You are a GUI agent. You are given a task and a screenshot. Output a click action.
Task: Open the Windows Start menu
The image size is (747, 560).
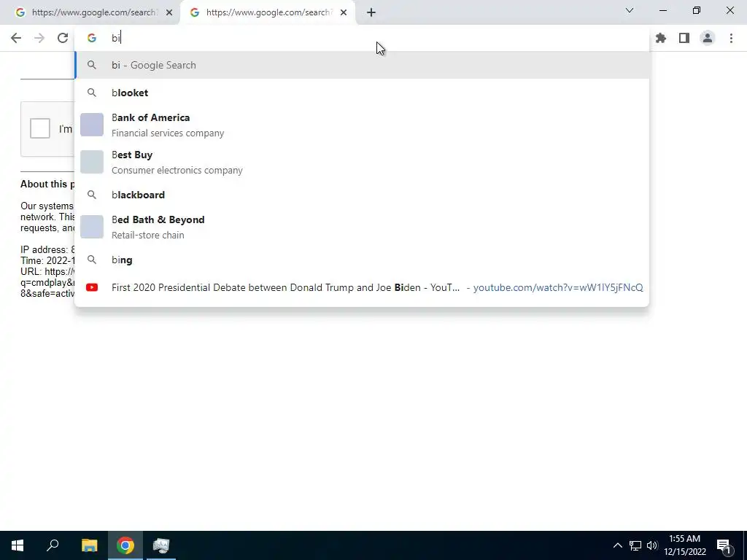(18, 545)
